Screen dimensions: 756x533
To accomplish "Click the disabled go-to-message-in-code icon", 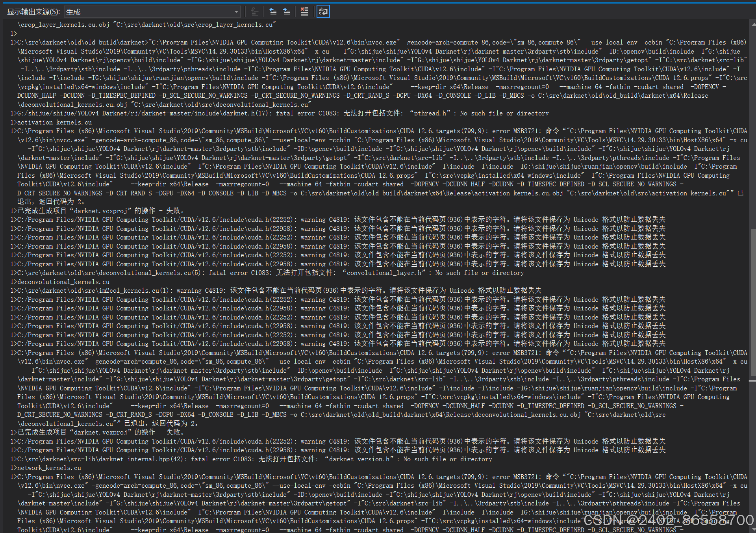I will coord(255,12).
